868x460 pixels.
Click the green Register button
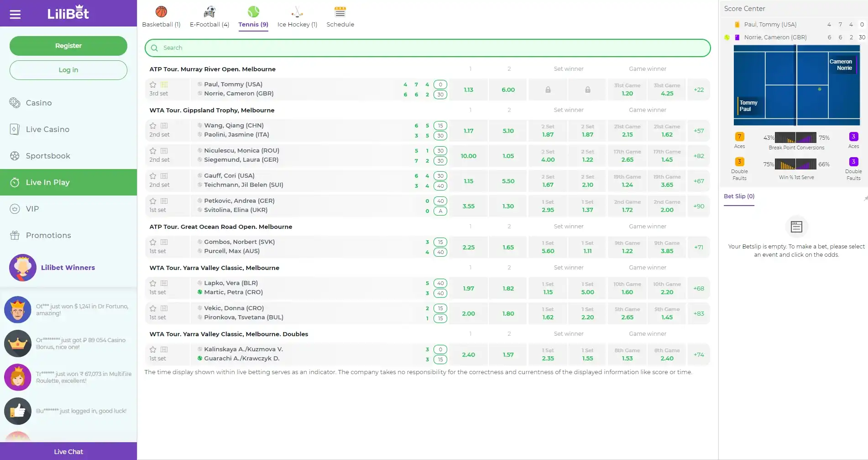click(x=68, y=46)
